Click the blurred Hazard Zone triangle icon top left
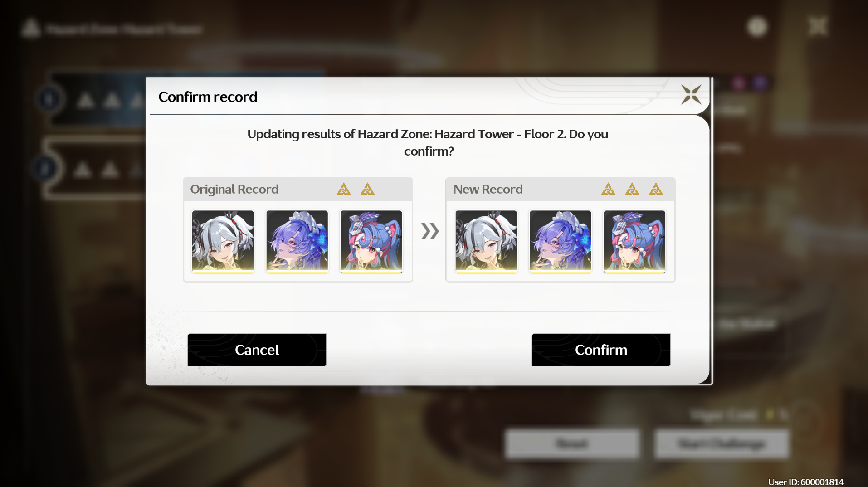 coord(31,28)
